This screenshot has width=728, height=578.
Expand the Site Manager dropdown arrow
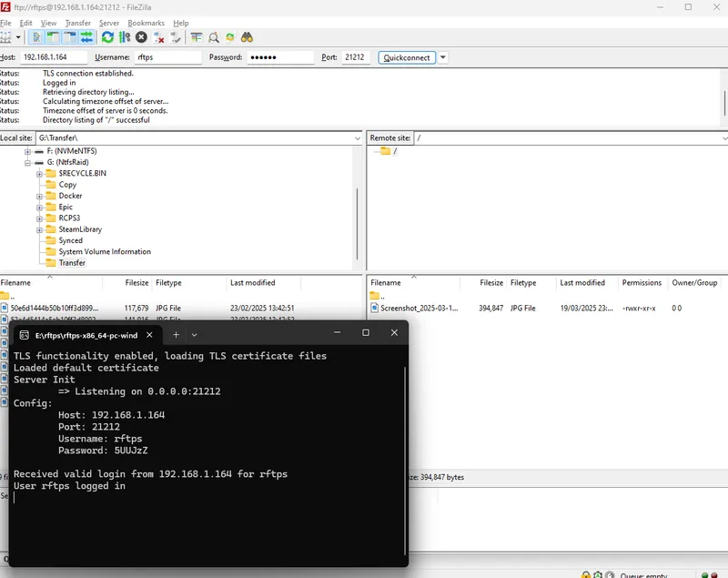coord(20,37)
